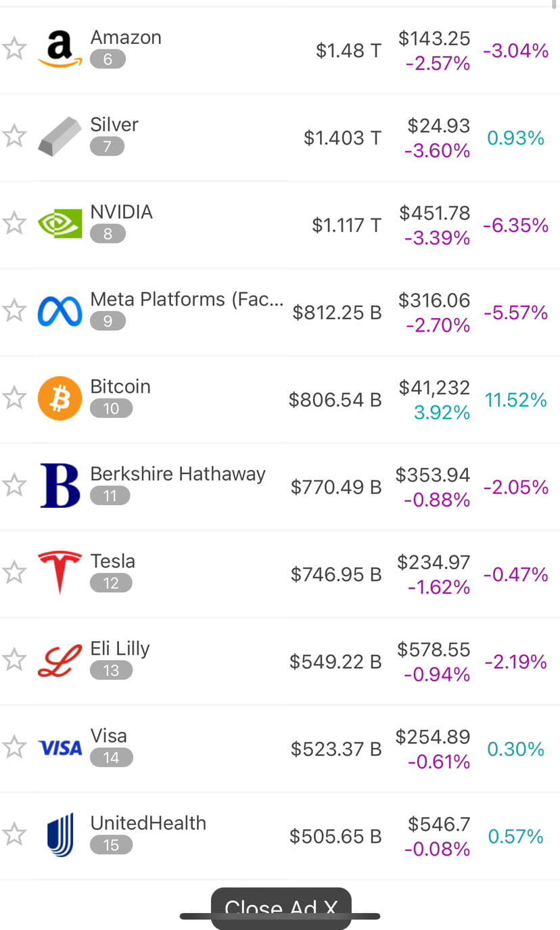Viewport: 560px width, 930px height.
Task: Tap the Berkshire Hathaway B logo
Action: point(60,486)
